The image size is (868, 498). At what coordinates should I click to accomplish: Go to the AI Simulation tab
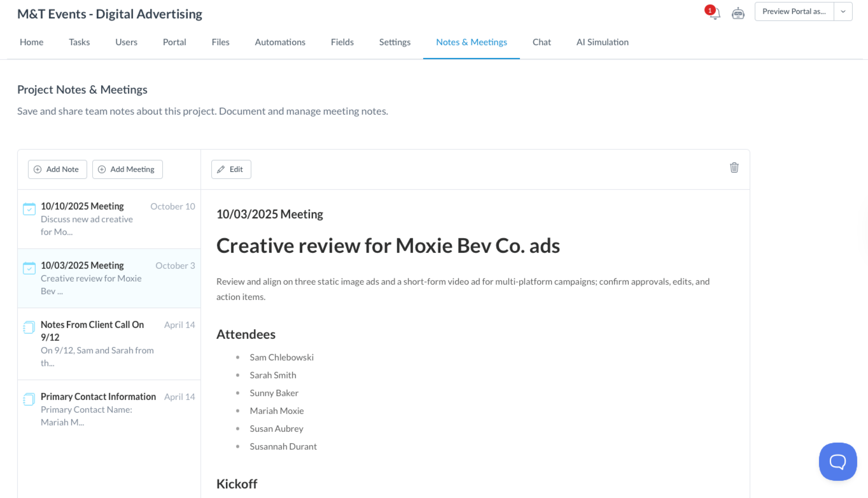point(602,42)
